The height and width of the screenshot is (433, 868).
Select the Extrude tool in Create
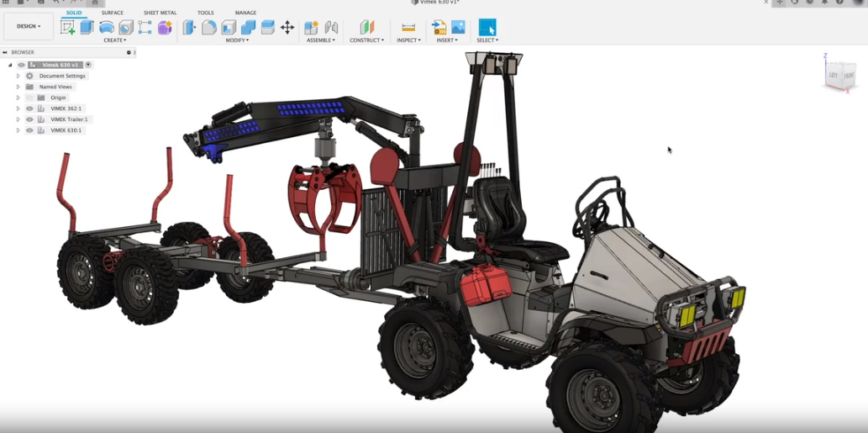tap(87, 27)
